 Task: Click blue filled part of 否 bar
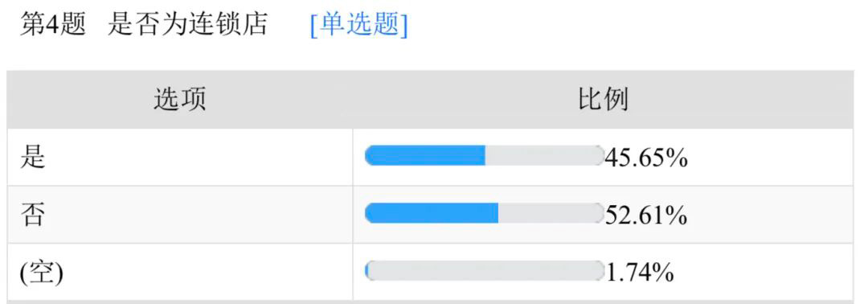pos(432,213)
